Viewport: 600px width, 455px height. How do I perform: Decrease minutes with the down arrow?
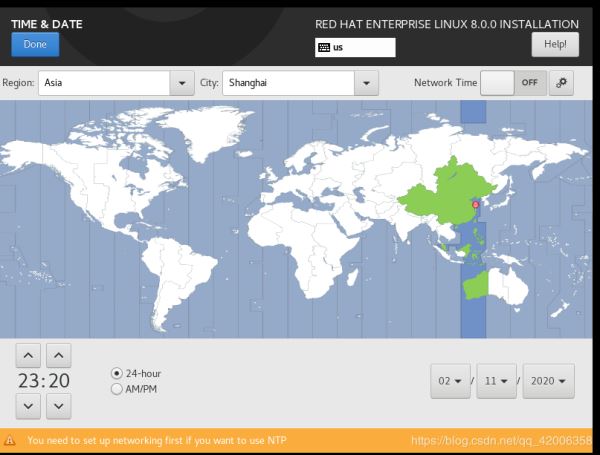(59, 406)
